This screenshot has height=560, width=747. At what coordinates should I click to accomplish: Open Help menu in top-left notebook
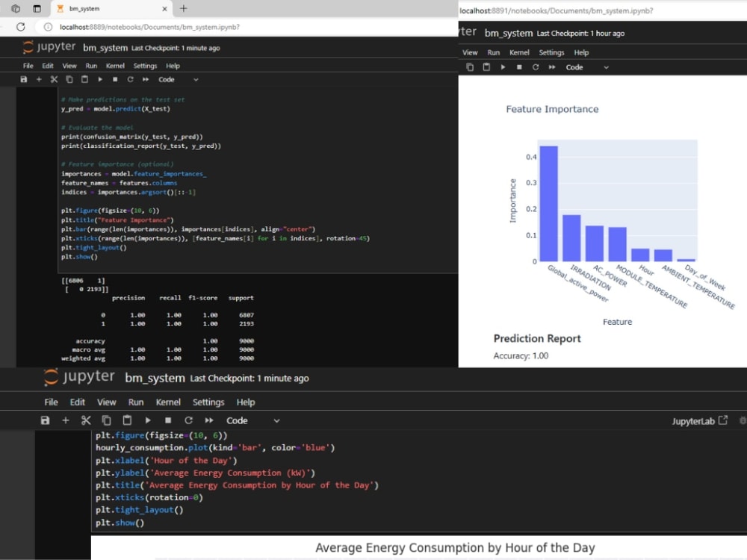pos(173,66)
